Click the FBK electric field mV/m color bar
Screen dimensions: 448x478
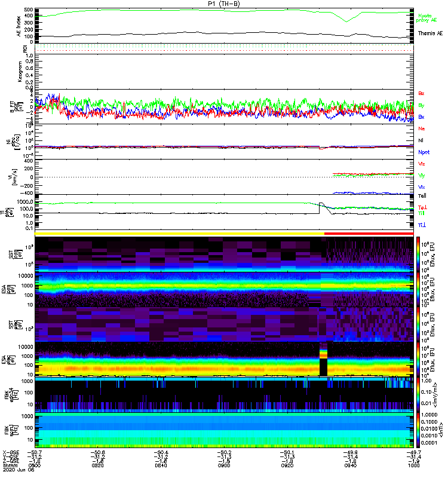(418, 396)
